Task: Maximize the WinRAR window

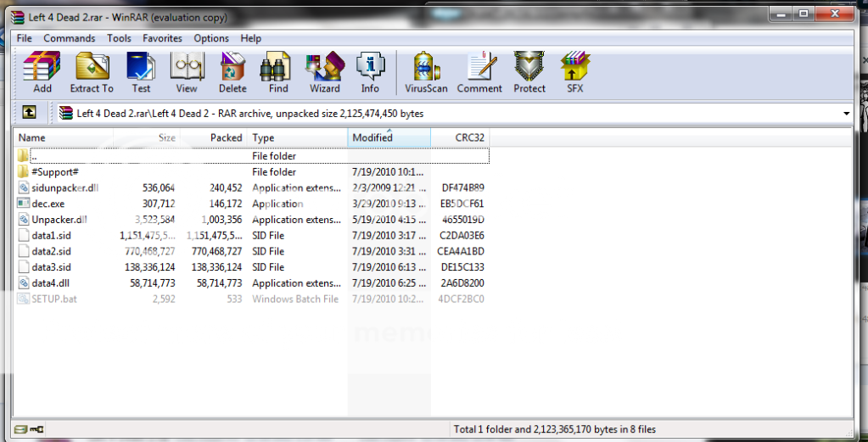Action: point(803,14)
